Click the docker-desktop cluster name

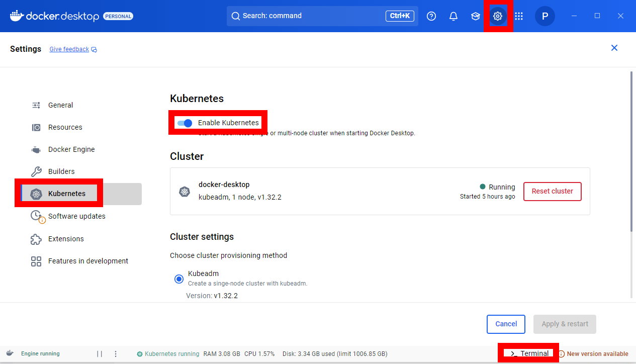coord(224,185)
